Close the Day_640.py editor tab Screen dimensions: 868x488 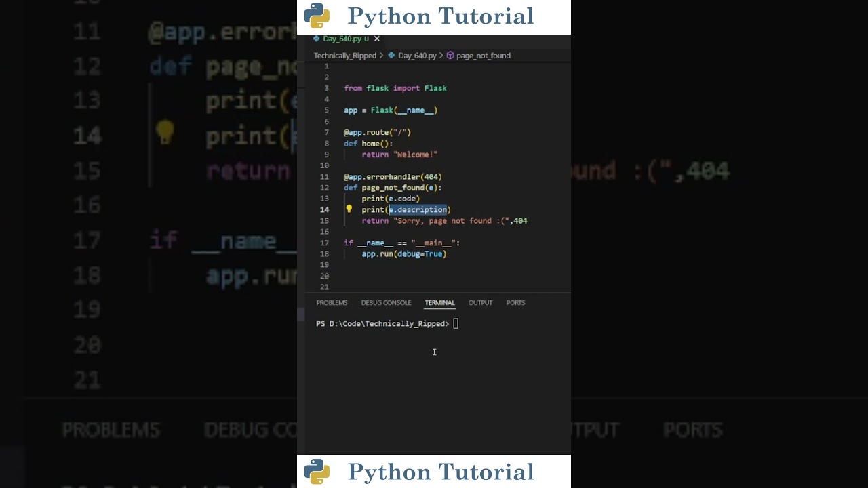377,39
